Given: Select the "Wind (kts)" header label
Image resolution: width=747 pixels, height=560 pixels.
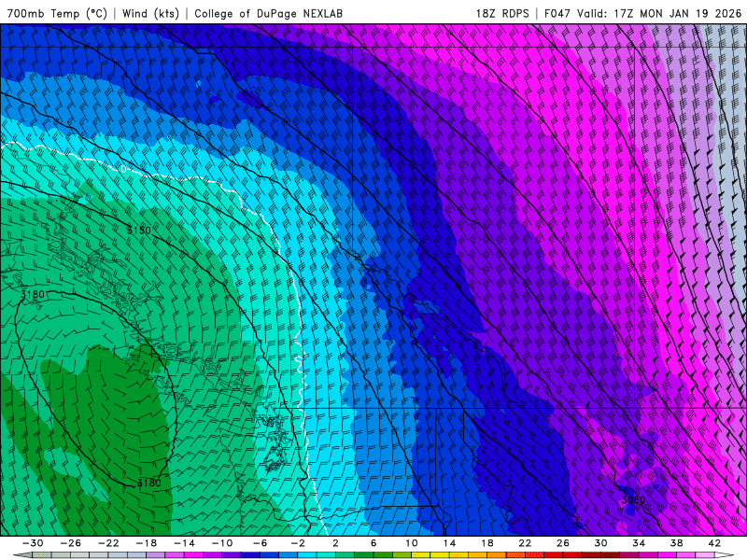Looking at the screenshot, I should [x=150, y=13].
